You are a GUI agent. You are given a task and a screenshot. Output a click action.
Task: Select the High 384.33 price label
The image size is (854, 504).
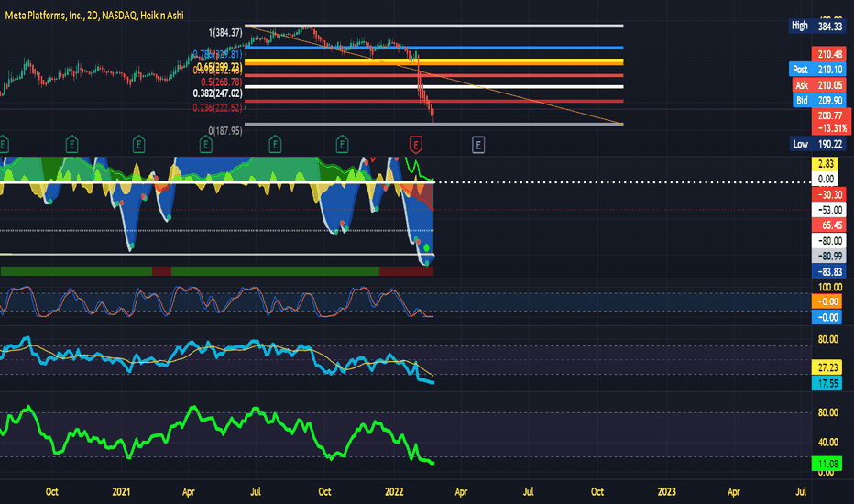click(x=818, y=27)
